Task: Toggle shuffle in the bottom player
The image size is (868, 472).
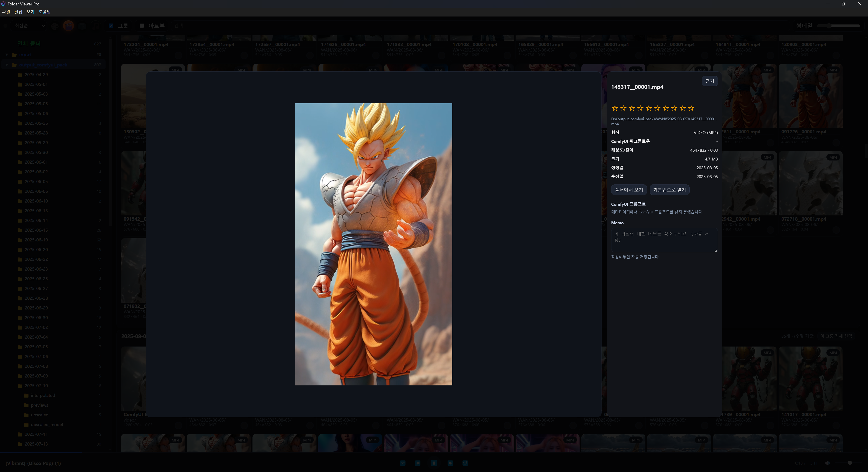Action: click(403, 463)
